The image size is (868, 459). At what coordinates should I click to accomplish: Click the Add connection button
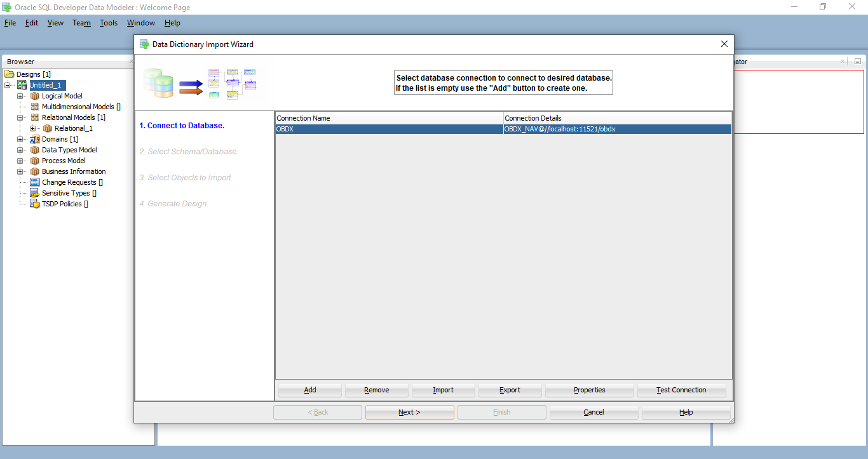tap(310, 390)
